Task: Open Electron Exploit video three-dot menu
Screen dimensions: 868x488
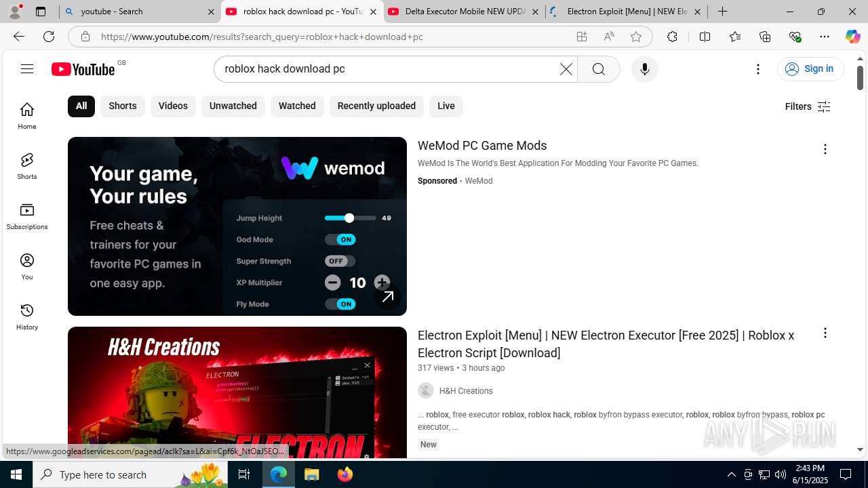Action: tap(825, 333)
